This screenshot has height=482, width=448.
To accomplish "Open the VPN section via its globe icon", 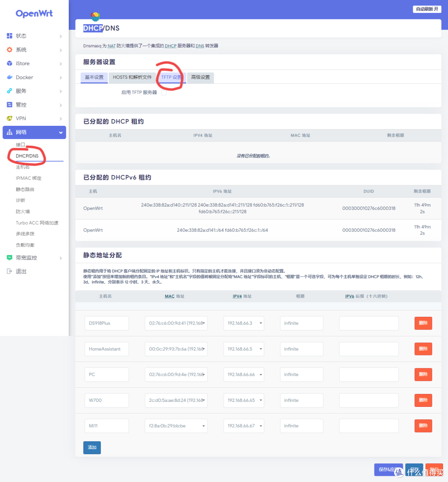I will pos(9,118).
